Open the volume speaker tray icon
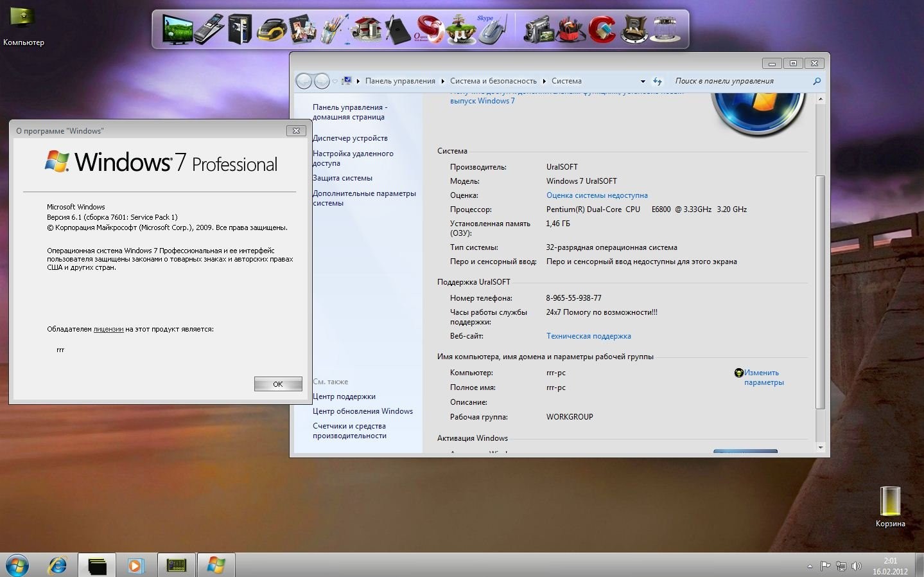 pos(856,566)
